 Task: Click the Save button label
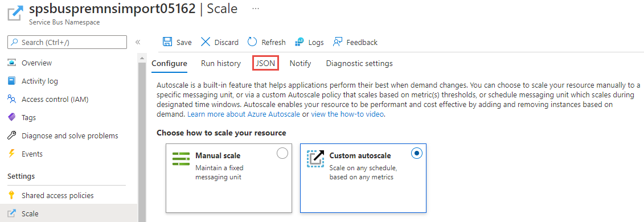(x=184, y=42)
